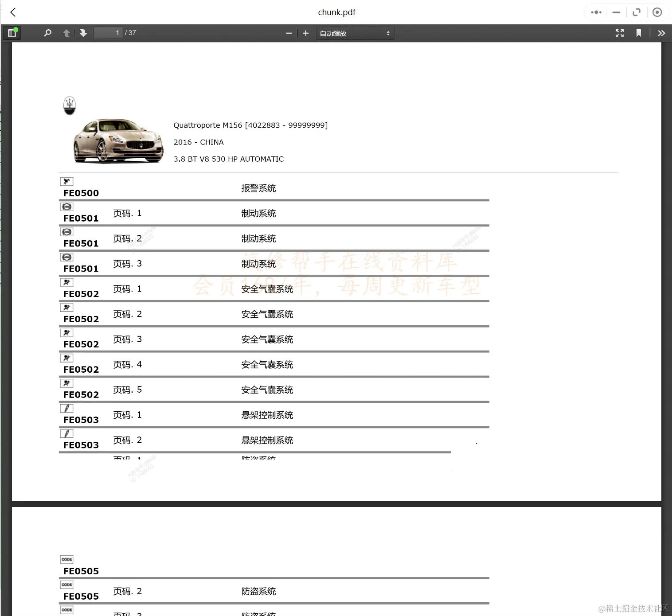Click 悬架控制系统 in the 页码. 2 row

[267, 441]
